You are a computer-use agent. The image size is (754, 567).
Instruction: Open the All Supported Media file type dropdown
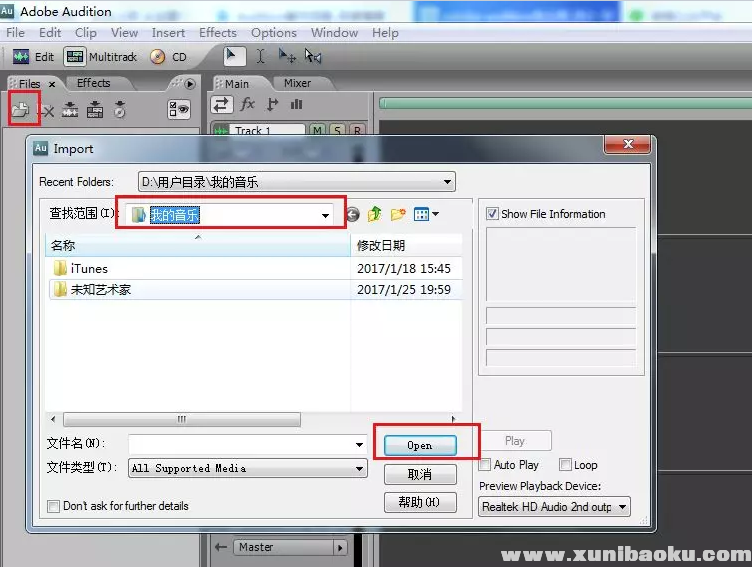[359, 468]
